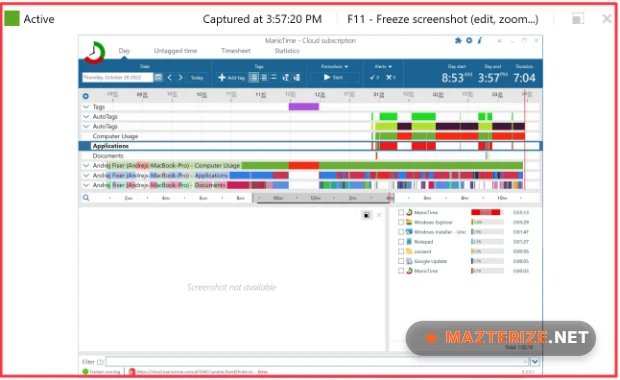Open the Alerts dropdown menu
This screenshot has width=620, height=380.
click(383, 66)
